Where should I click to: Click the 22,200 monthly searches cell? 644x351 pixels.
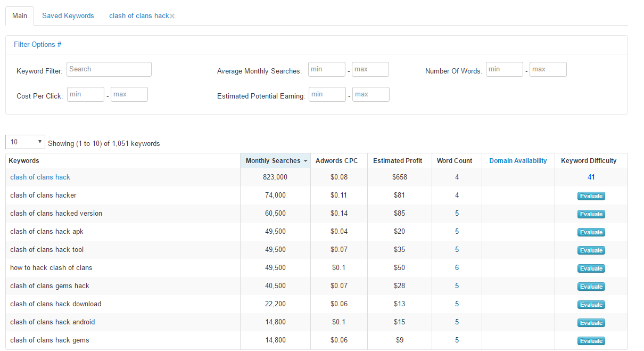[x=275, y=304]
